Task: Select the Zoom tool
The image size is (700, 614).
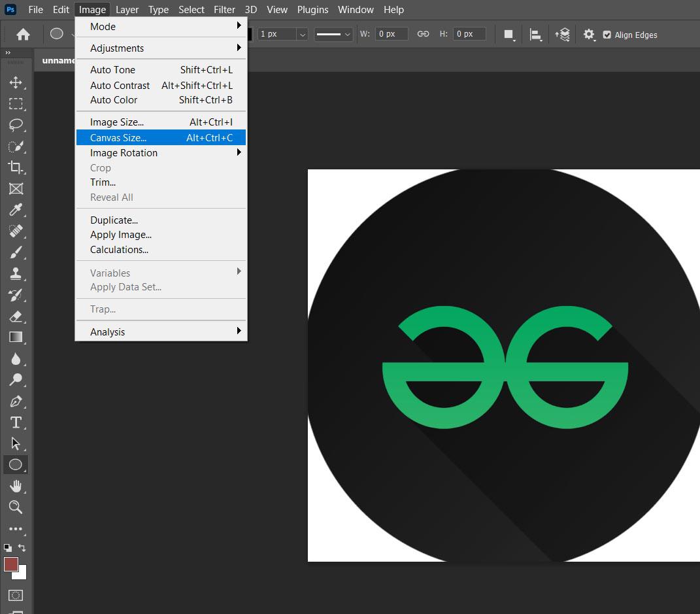Action: tap(16, 507)
